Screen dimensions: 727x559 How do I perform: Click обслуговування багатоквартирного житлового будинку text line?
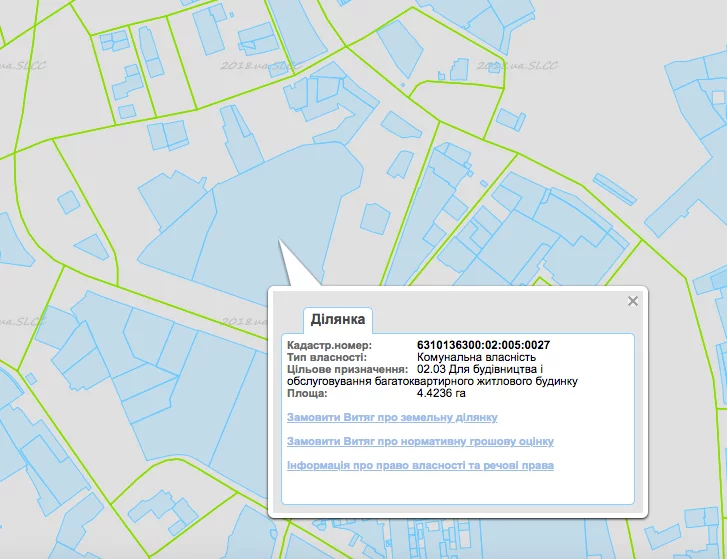pyautogui.click(x=432, y=381)
